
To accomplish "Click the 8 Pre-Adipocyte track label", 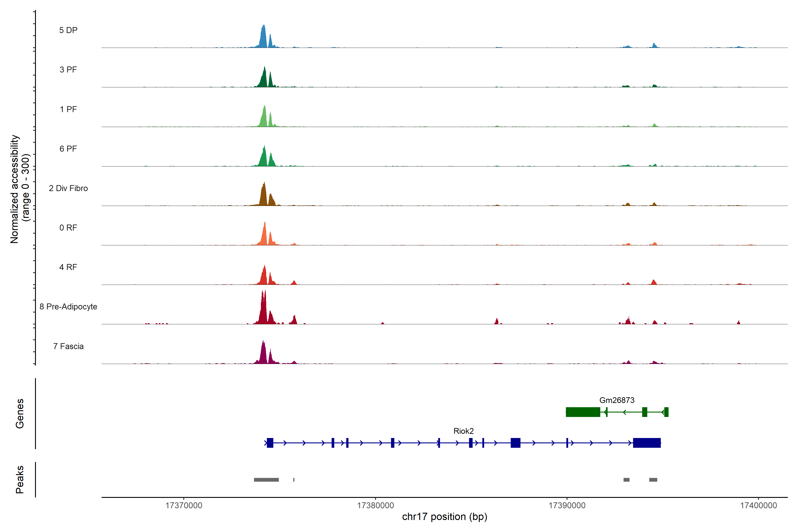I will (x=68, y=306).
